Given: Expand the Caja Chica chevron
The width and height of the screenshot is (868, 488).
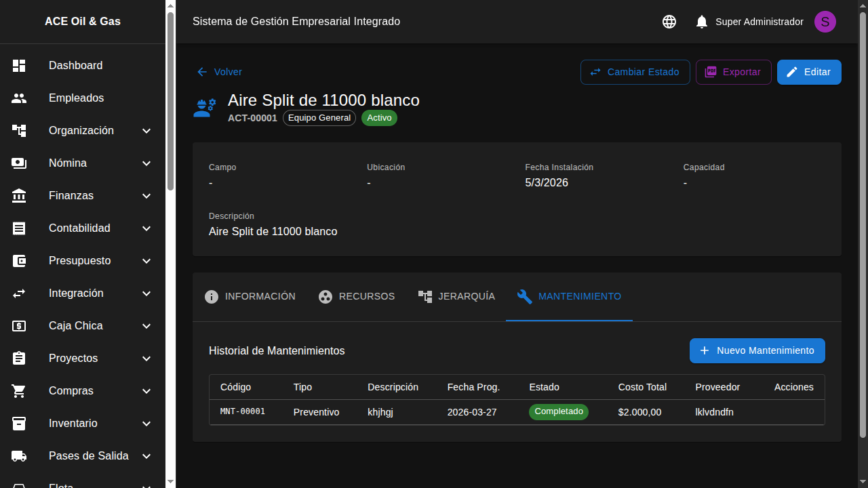Looking at the screenshot, I should [x=146, y=326].
